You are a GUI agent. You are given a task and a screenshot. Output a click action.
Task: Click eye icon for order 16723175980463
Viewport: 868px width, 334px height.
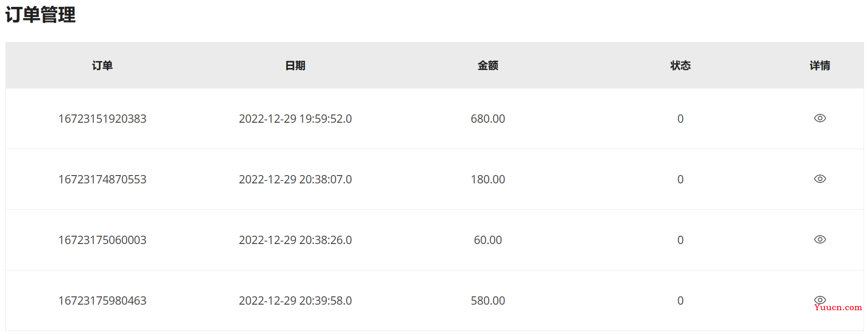820,300
